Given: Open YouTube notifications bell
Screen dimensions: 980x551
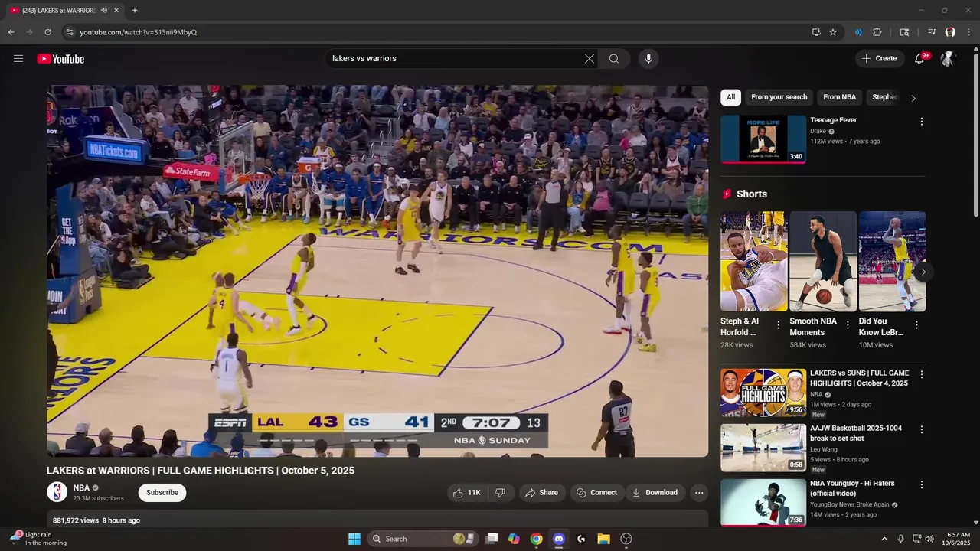Looking at the screenshot, I should click(x=920, y=59).
